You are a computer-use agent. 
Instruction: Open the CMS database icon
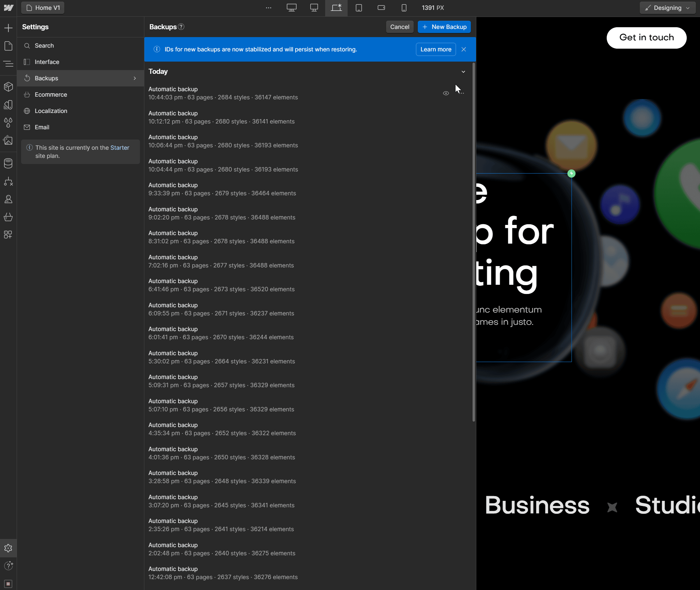pyautogui.click(x=8, y=163)
